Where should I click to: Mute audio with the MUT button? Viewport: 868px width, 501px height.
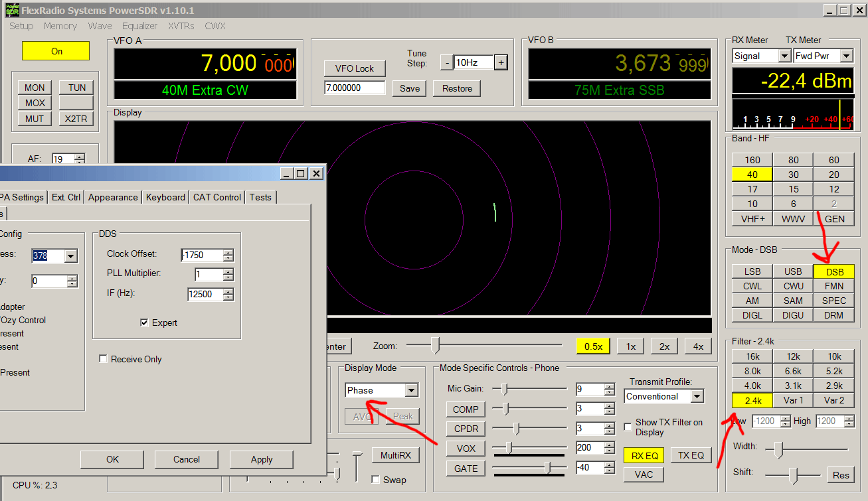pos(35,119)
